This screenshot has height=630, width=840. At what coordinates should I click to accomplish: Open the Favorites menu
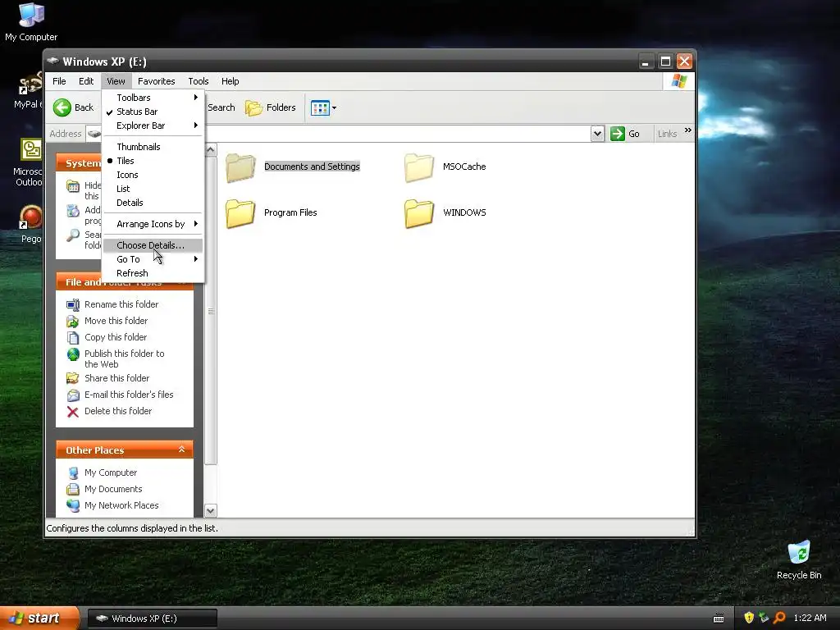[x=157, y=81]
